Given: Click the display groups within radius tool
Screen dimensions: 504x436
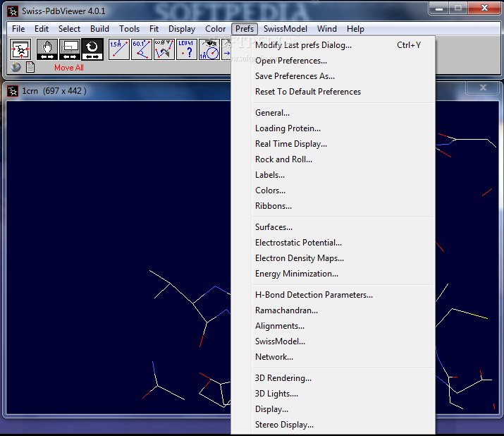Looking at the screenshot, I should click(209, 49).
